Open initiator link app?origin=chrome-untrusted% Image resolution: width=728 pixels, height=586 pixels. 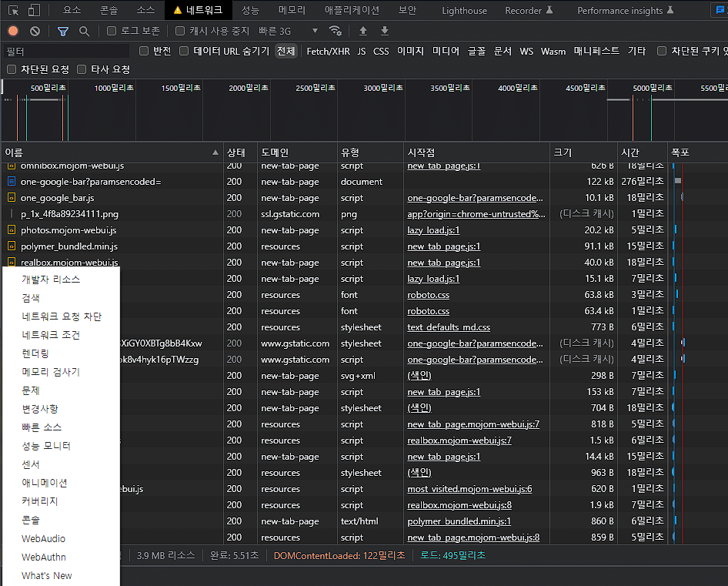click(x=476, y=214)
